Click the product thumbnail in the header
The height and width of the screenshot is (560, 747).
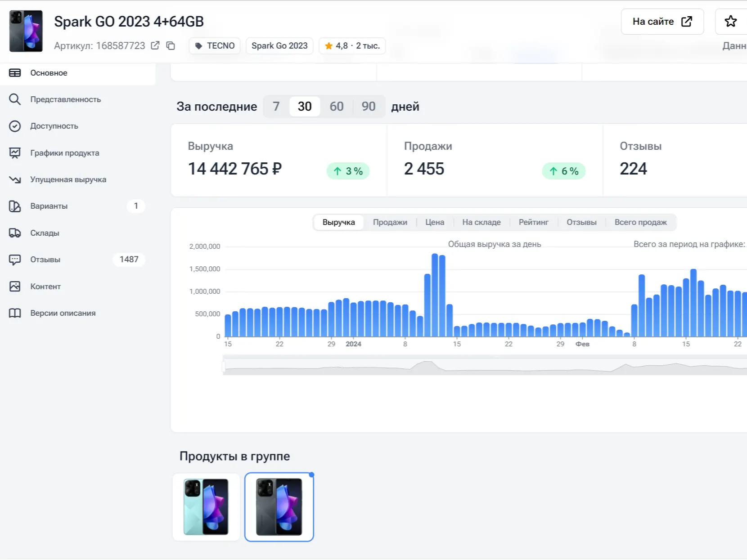coord(26,31)
